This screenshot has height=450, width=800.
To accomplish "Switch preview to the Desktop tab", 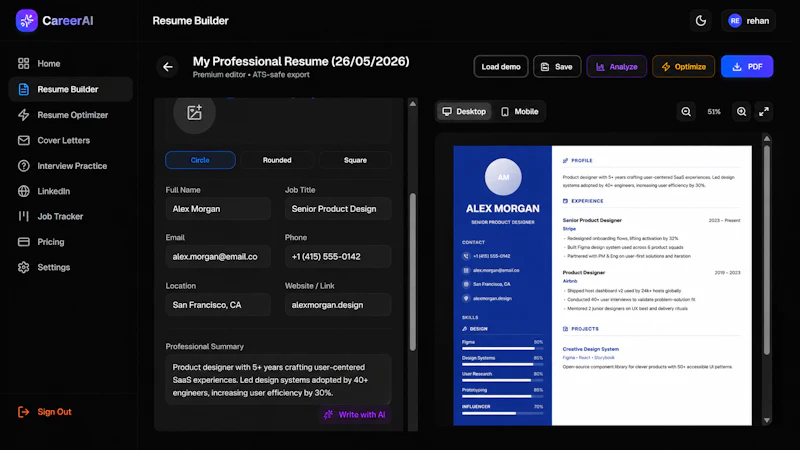I will 464,111.
